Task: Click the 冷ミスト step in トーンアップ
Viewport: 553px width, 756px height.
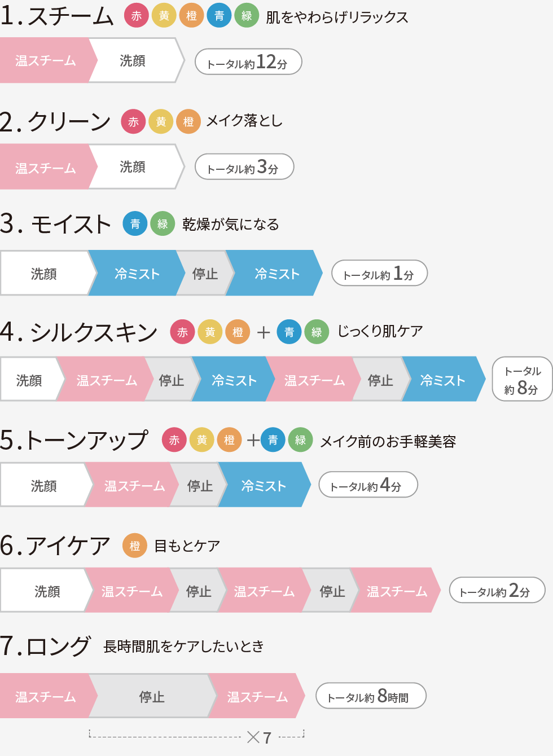Action: [x=264, y=485]
